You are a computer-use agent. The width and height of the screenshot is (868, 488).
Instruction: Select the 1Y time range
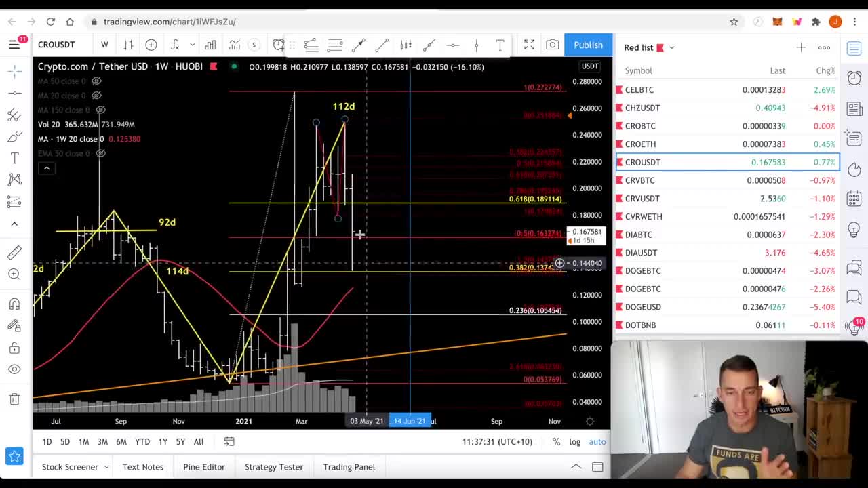[163, 442]
